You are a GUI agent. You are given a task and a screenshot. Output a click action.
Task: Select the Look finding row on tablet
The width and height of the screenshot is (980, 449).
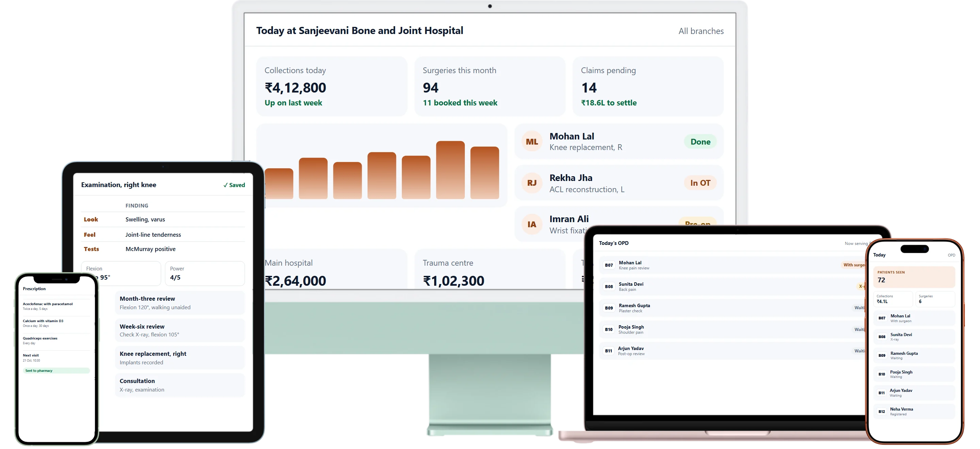tap(163, 219)
